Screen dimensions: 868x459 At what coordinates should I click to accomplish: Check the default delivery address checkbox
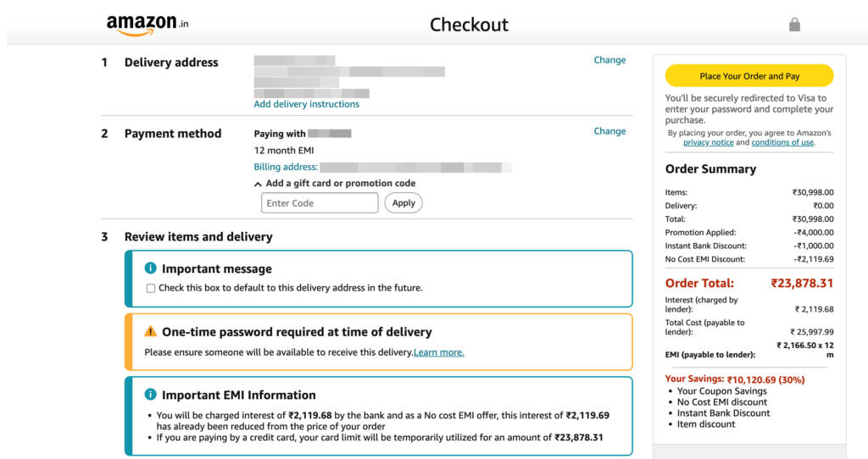(151, 288)
